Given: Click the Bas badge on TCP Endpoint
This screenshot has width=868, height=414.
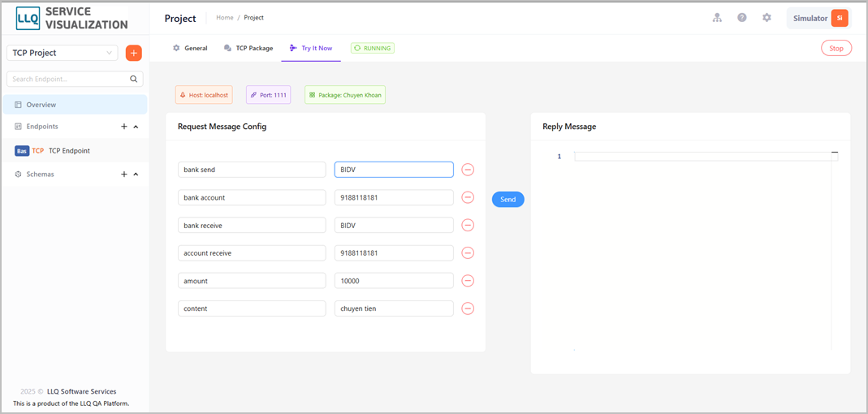Looking at the screenshot, I should [x=22, y=150].
